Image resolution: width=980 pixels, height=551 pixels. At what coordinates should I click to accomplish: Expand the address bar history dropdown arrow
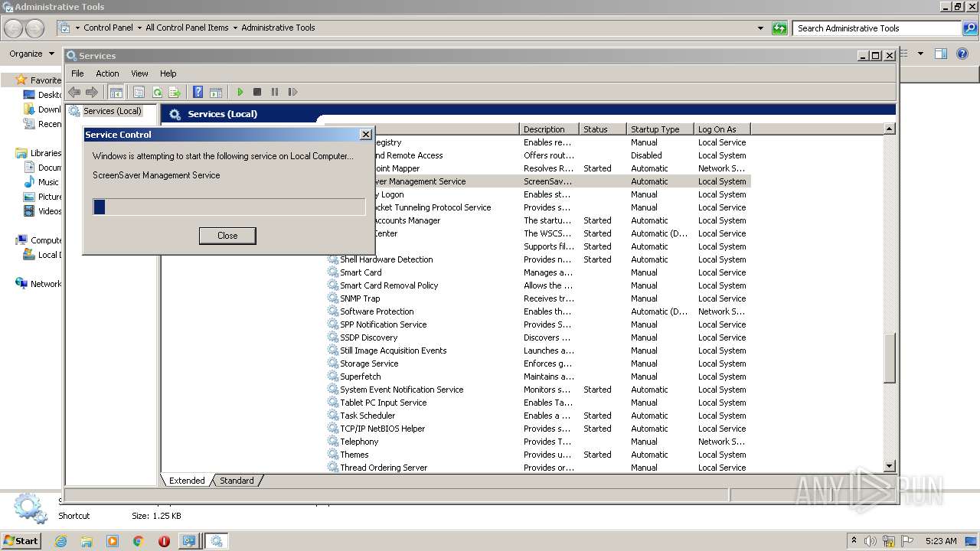point(760,28)
